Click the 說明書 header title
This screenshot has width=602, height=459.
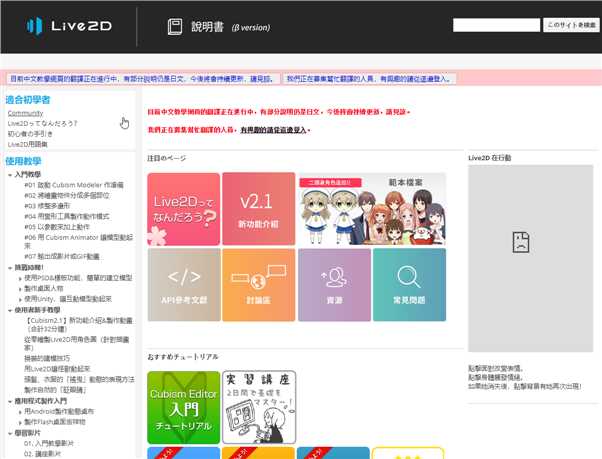pos(207,27)
